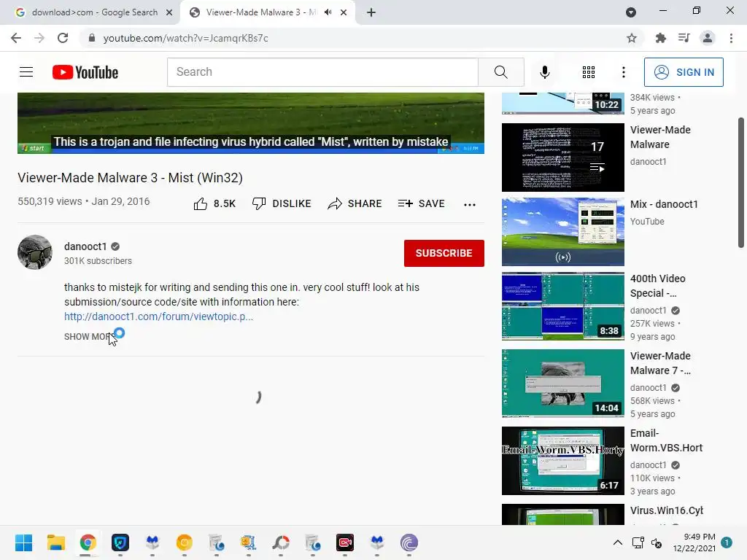Open 400th Video Special thumbnail
Viewport: 747px width, 560px height.
click(562, 306)
